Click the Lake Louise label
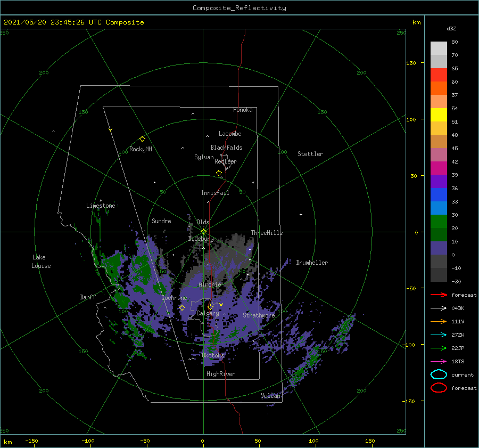 41,262
